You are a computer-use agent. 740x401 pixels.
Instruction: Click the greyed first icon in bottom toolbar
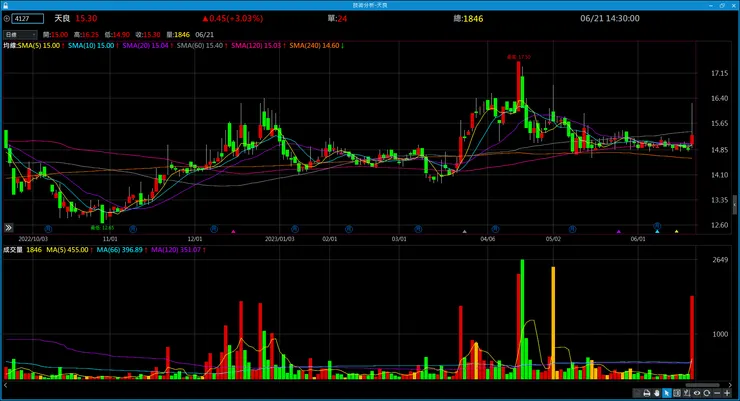(x=637, y=393)
